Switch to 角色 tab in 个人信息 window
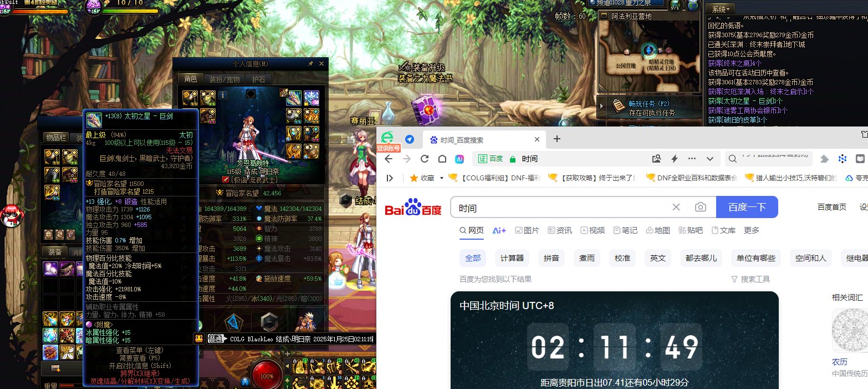Image resolution: width=868 pixels, height=389 pixels. (x=190, y=79)
